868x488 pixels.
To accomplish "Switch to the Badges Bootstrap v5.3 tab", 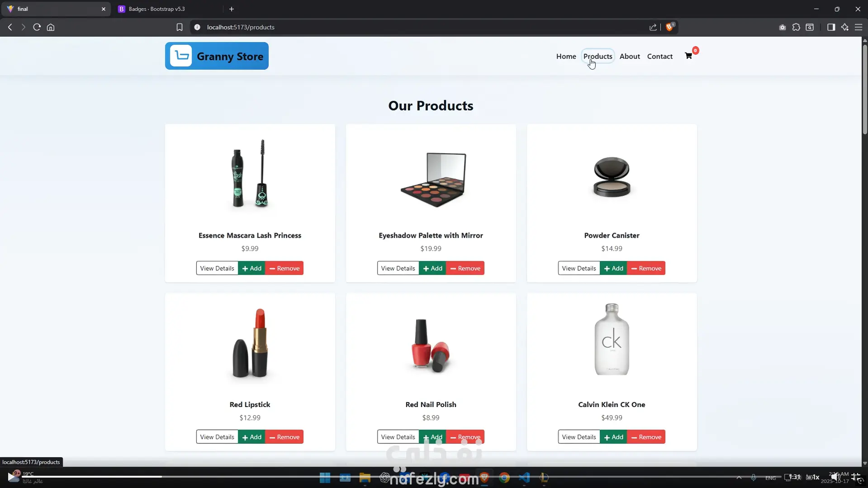I will (x=167, y=9).
